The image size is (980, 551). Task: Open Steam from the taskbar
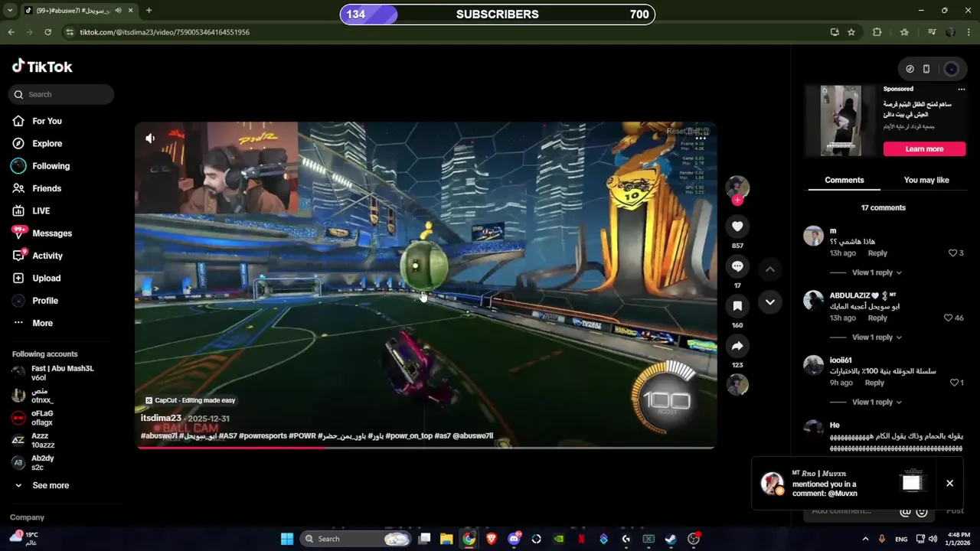pos(671,539)
